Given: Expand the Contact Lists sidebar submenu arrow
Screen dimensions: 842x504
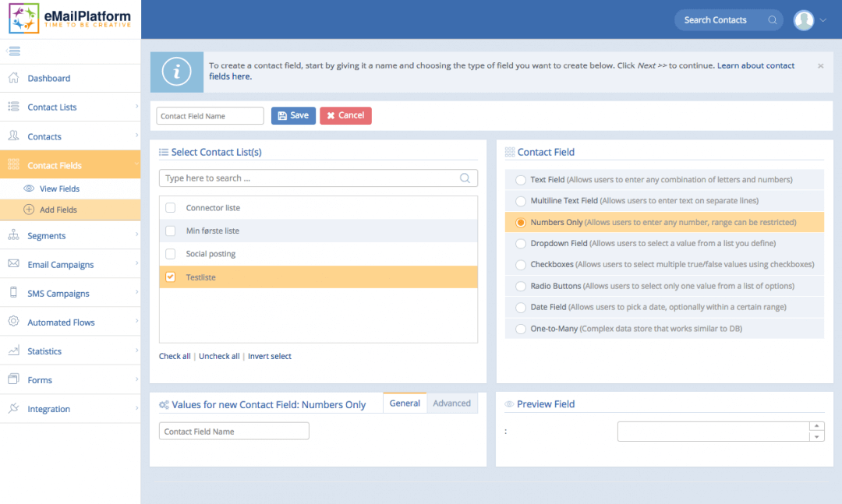Looking at the screenshot, I should coord(136,107).
